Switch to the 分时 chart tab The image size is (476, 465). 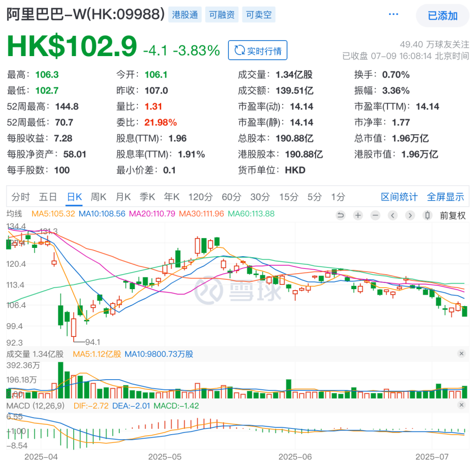20,197
